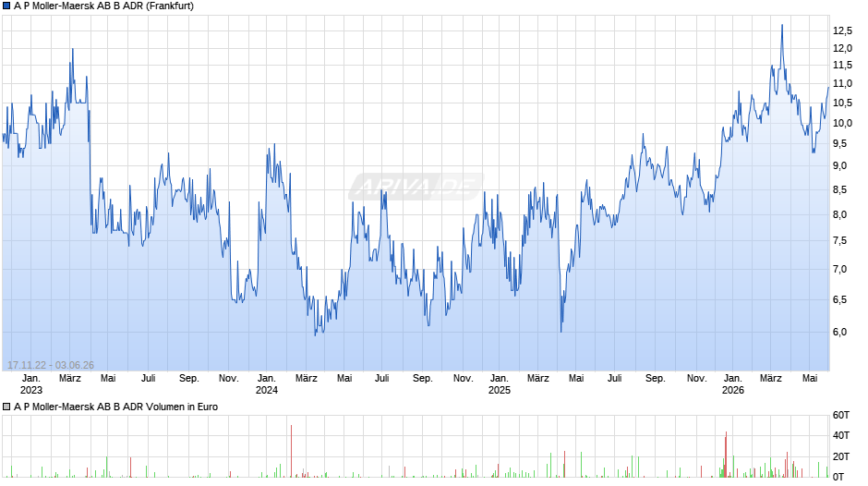Click the 'Jan. 2025' time axis label

(499, 384)
